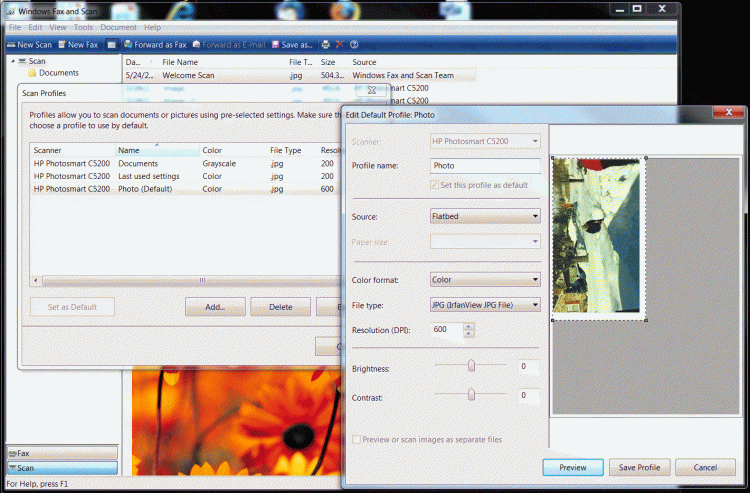Click the Add... button
Viewport: 750px width, 493px height.
point(215,307)
